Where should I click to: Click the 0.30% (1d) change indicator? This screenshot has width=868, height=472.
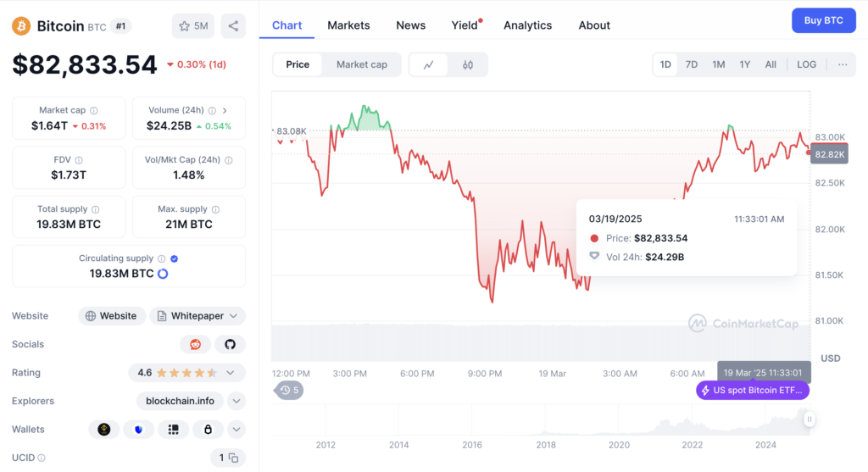(x=197, y=64)
